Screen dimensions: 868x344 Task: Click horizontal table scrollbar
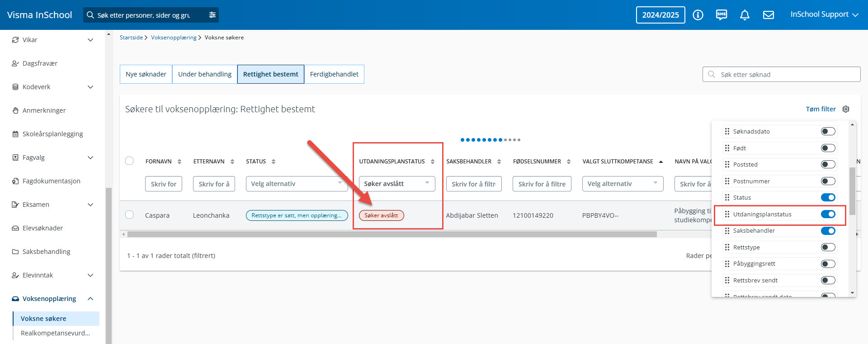(x=392, y=234)
